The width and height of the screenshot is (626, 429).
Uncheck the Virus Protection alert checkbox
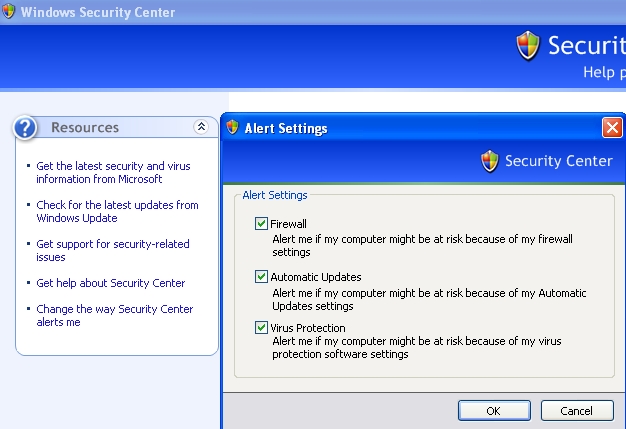click(x=261, y=328)
